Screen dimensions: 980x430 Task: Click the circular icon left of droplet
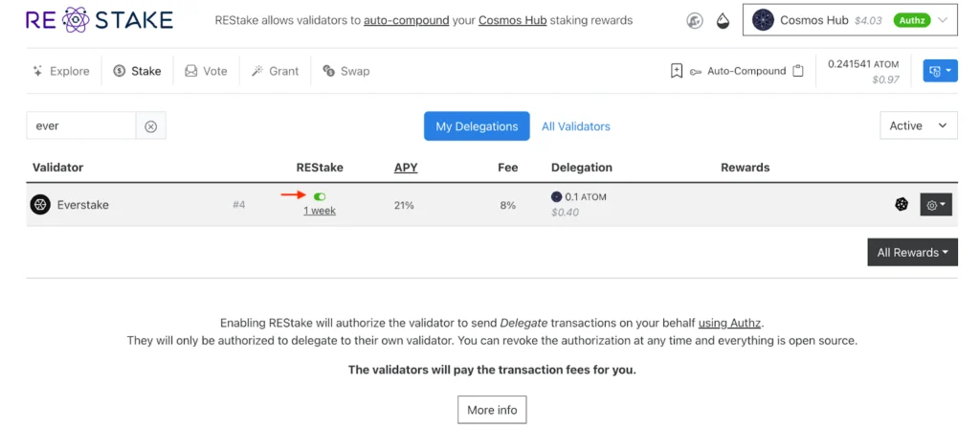coord(695,20)
